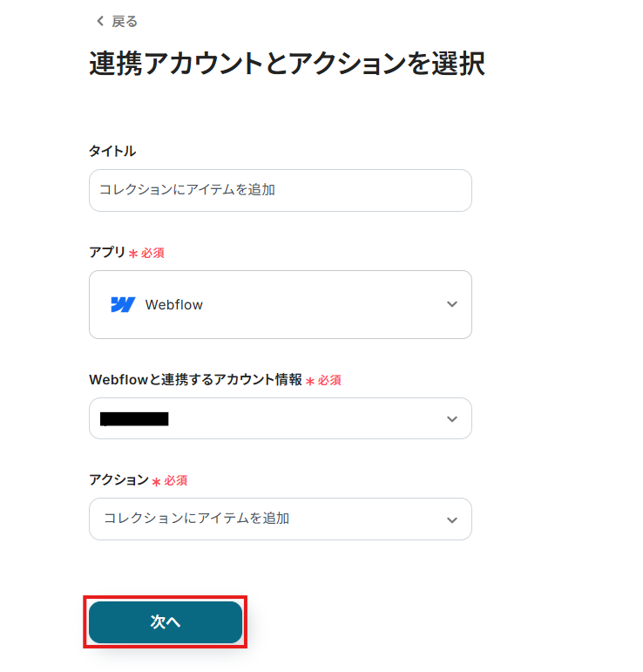Click the 必須 marker beside アクション label

(176, 480)
